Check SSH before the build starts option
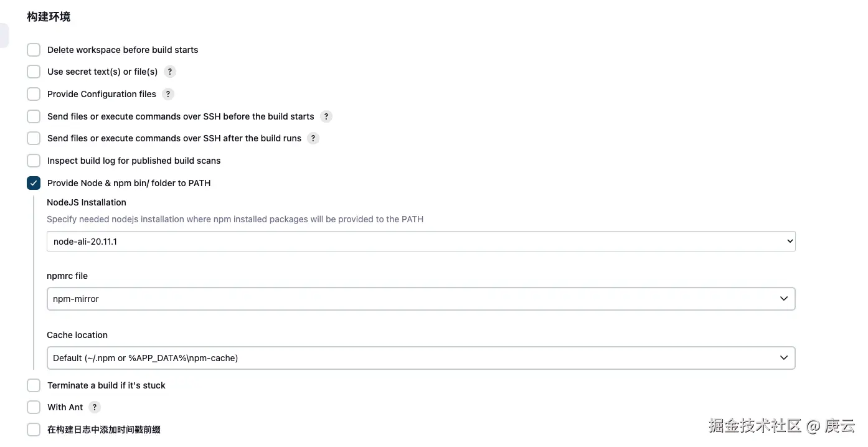 coord(34,116)
